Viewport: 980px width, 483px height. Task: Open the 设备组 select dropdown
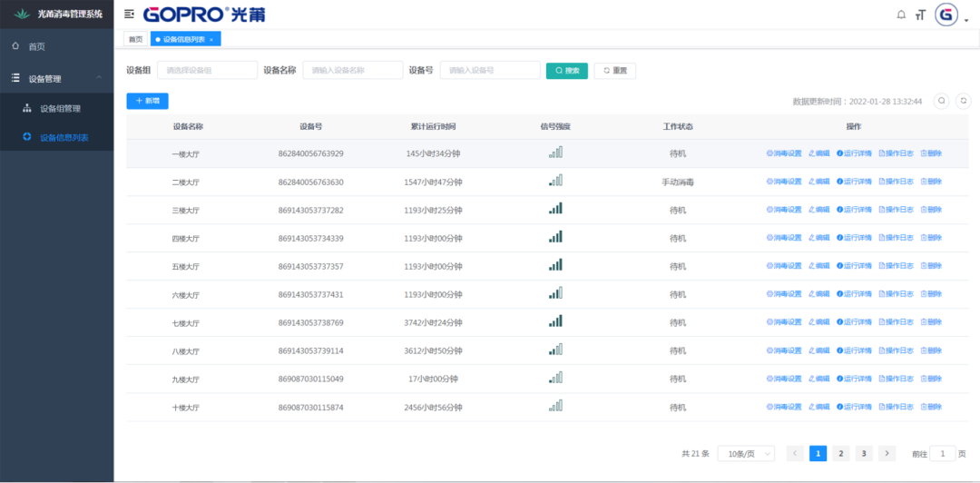tap(207, 70)
